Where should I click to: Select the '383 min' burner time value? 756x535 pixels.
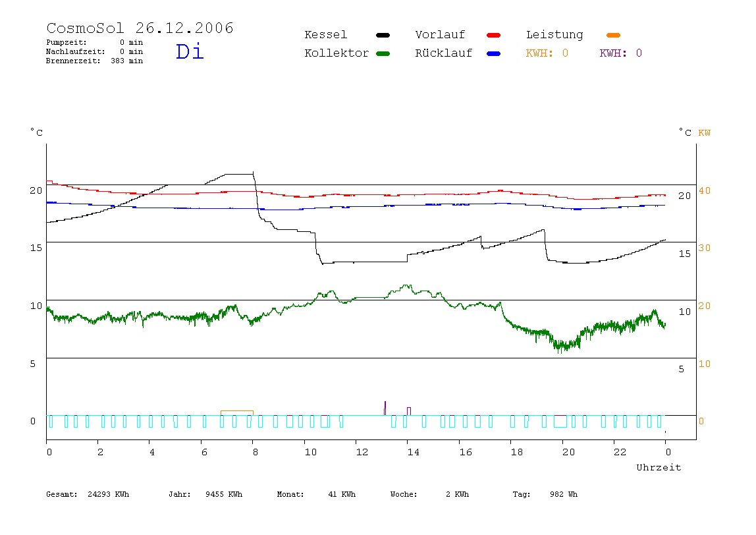point(127,61)
